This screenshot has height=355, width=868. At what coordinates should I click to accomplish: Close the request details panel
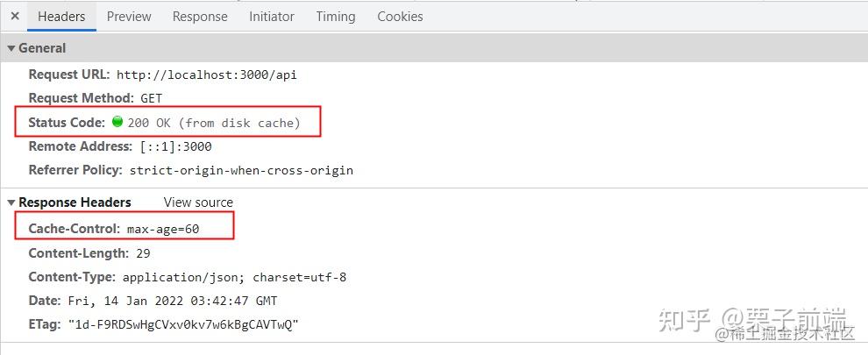tap(15, 17)
